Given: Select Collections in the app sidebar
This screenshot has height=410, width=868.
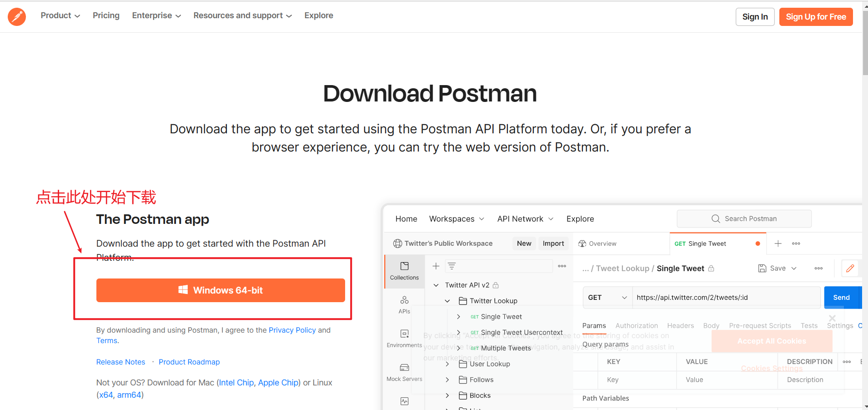Looking at the screenshot, I should click(404, 271).
